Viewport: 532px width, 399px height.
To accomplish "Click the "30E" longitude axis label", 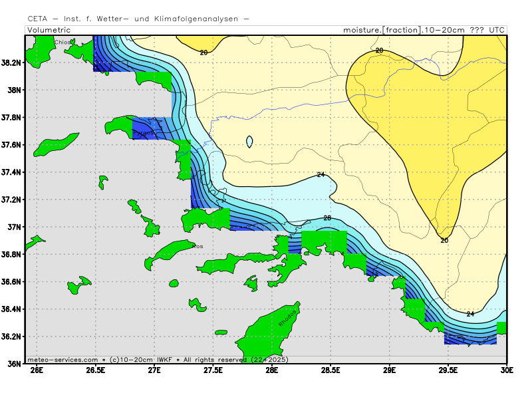I will tap(507, 371).
